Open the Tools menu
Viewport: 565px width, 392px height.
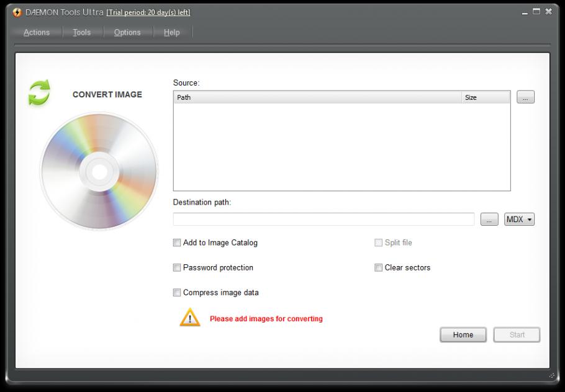[82, 32]
